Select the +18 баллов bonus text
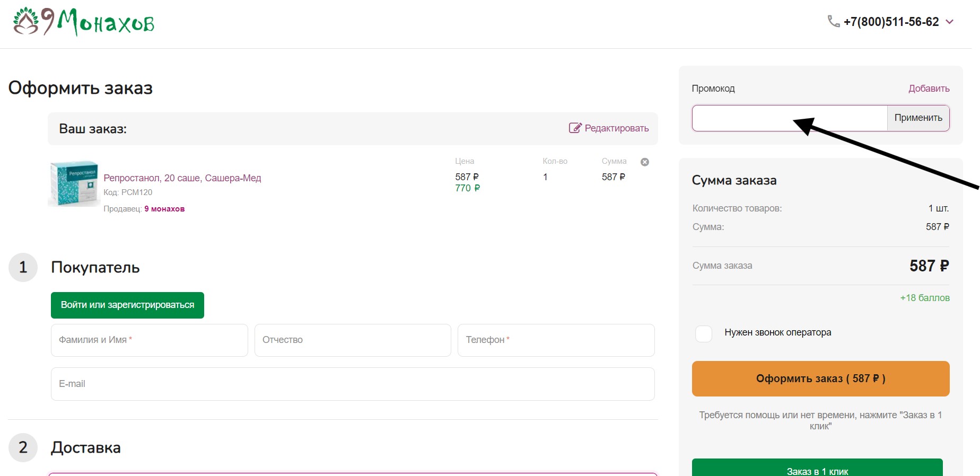This screenshot has height=476, width=980. click(x=925, y=298)
